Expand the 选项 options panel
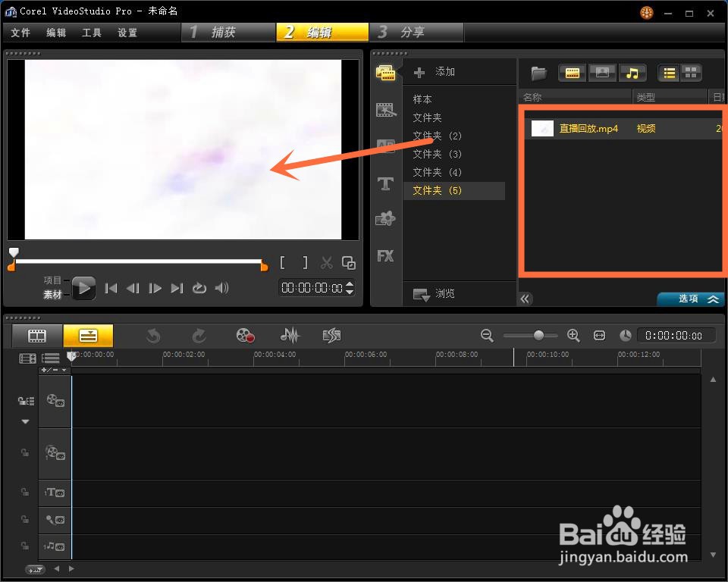The width and height of the screenshot is (728, 582). coord(690,299)
